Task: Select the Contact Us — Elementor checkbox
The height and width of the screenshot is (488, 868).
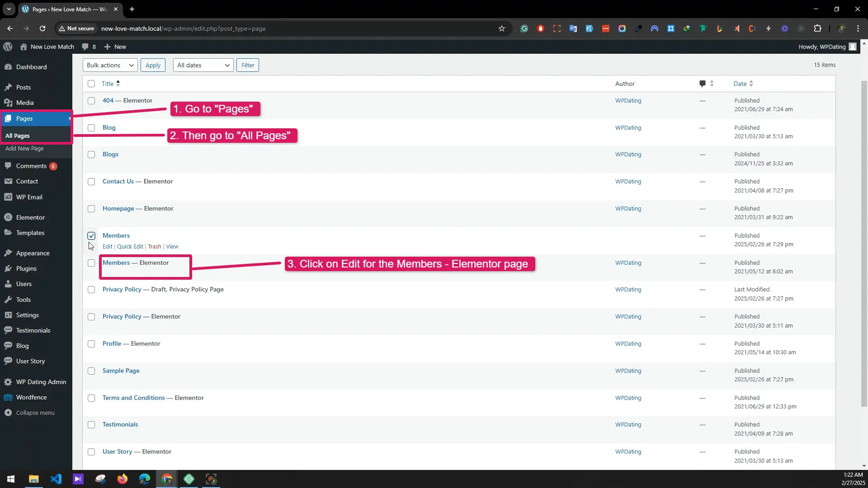Action: click(x=91, y=182)
